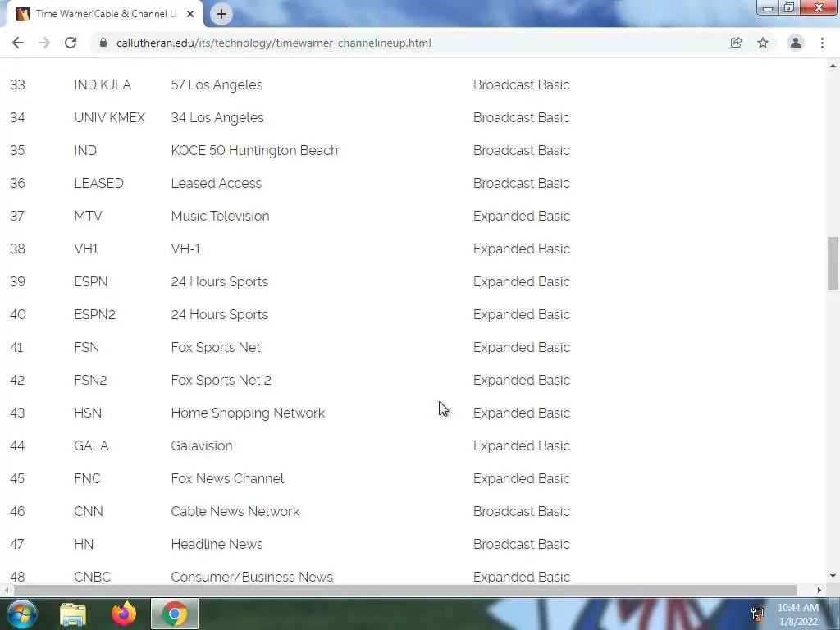This screenshot has height=630, width=840.
Task: Go back to the previous page
Action: [x=18, y=43]
